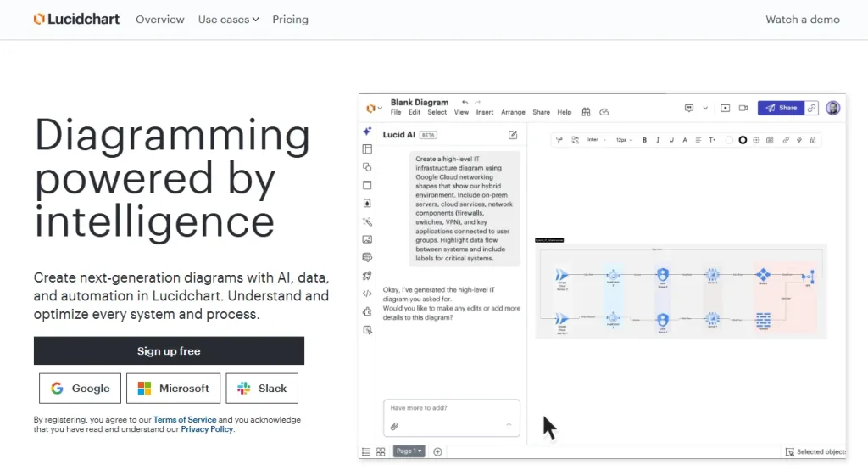Open the data linking database icon

click(x=367, y=257)
